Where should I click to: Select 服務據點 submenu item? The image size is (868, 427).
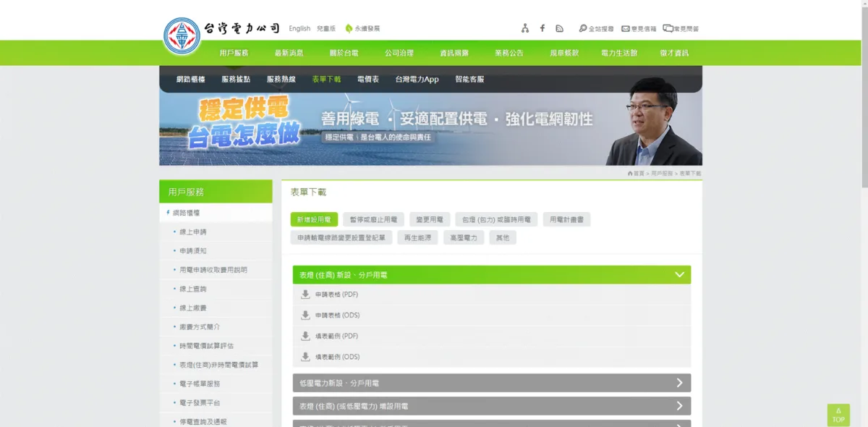click(236, 79)
